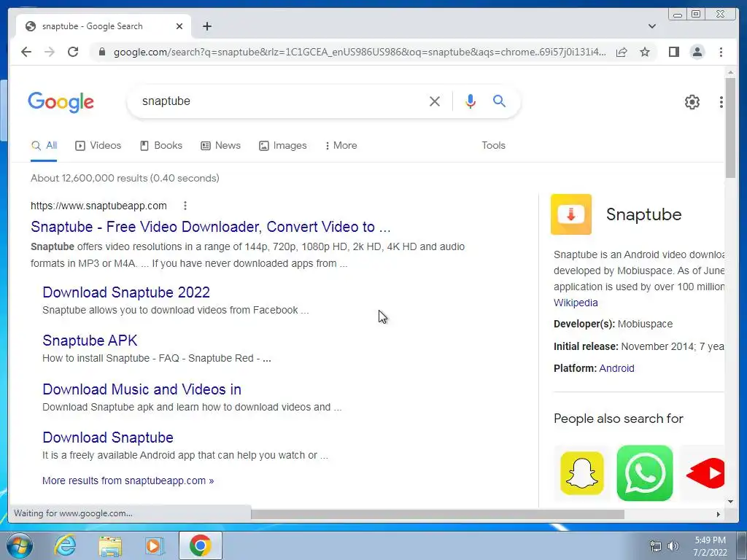Switch to the Videos tab
The image size is (747, 560).
(x=98, y=146)
